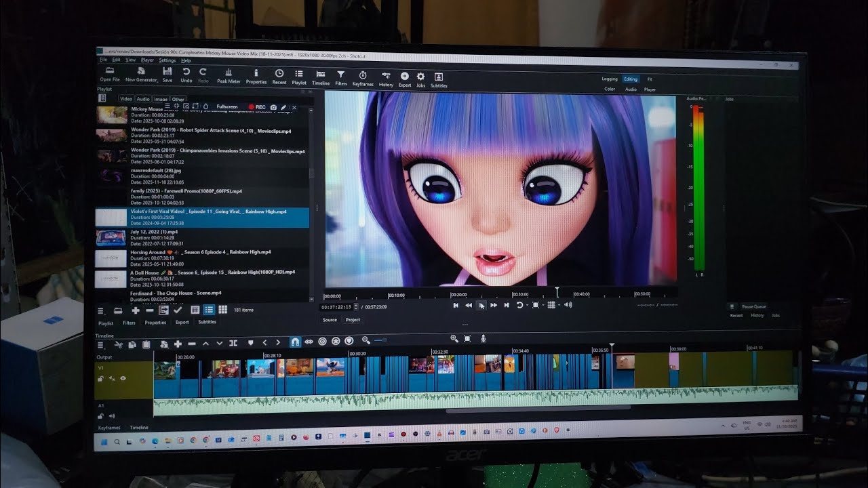
Task: Zoom in the timeline with the magnifier plus
Action: tap(454, 338)
